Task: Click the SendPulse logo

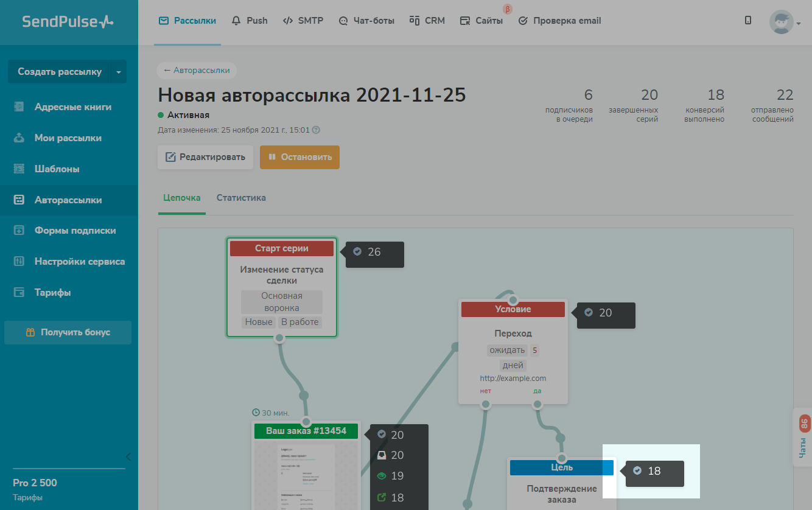Action: coord(68,22)
